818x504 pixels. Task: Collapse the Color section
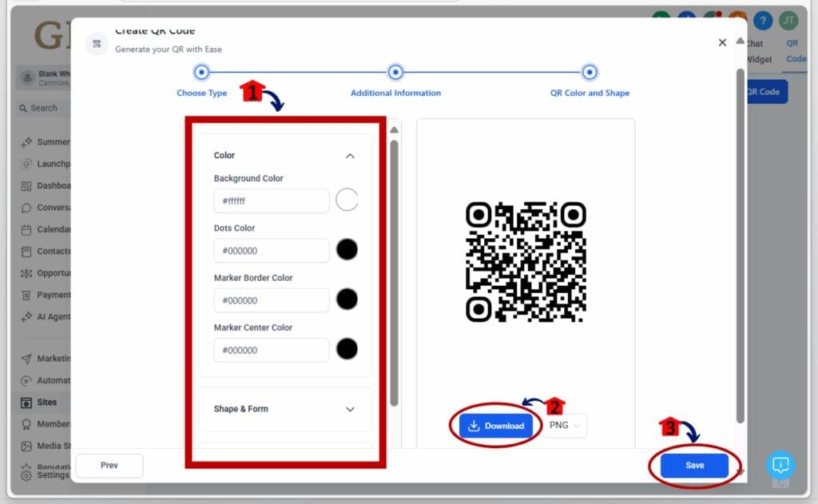click(350, 156)
